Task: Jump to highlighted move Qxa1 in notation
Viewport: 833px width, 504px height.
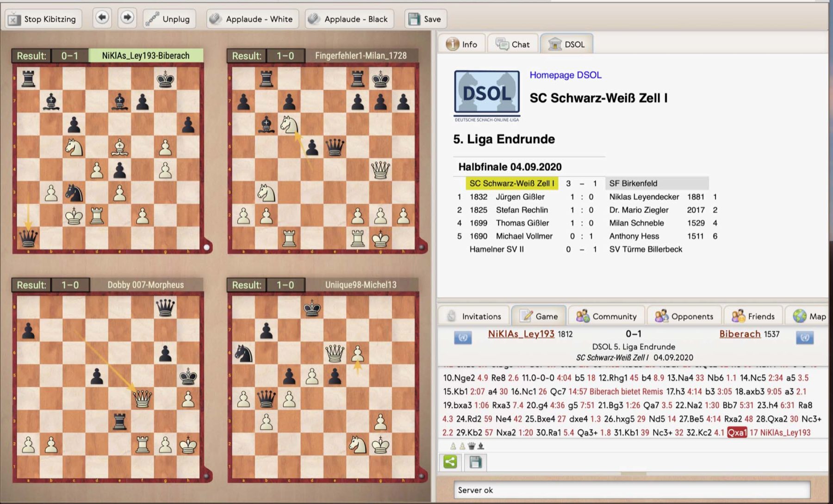Action: [737, 432]
